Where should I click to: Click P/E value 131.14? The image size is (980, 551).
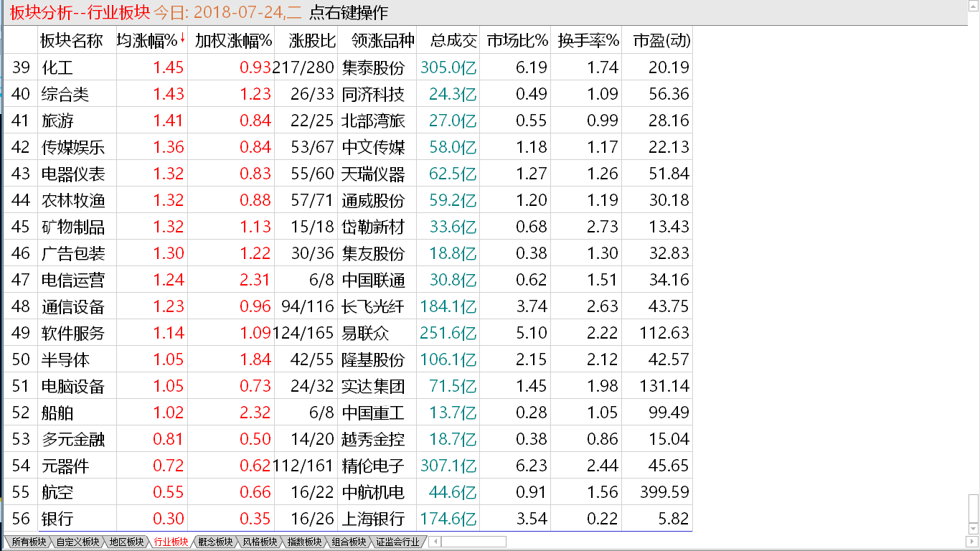tap(664, 386)
